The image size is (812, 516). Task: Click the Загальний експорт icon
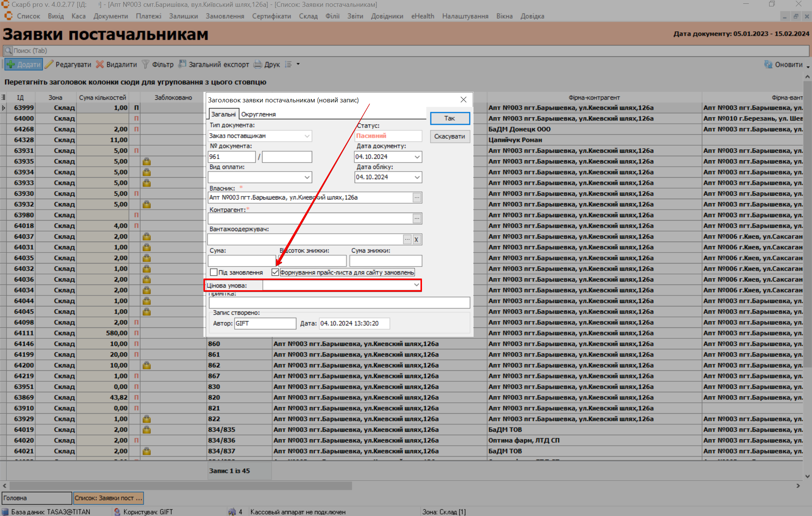[x=182, y=64]
